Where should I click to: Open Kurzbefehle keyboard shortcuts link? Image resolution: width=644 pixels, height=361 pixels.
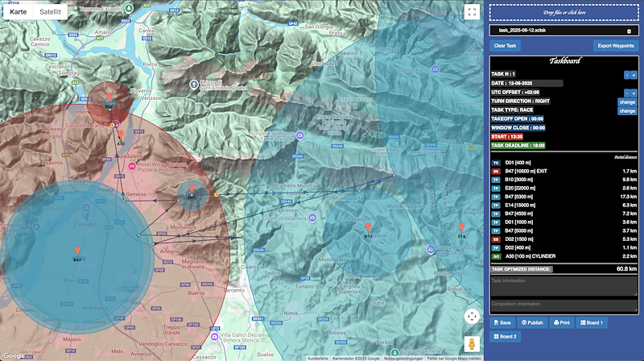tap(318, 359)
